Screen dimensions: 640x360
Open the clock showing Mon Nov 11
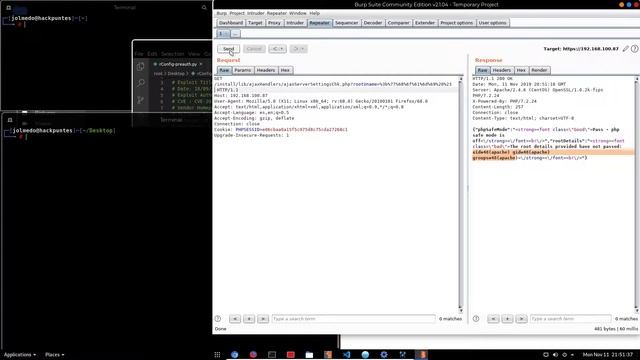(x=608, y=355)
